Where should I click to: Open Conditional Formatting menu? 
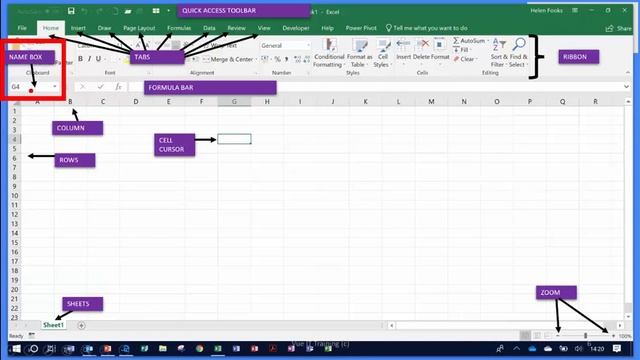[329, 53]
